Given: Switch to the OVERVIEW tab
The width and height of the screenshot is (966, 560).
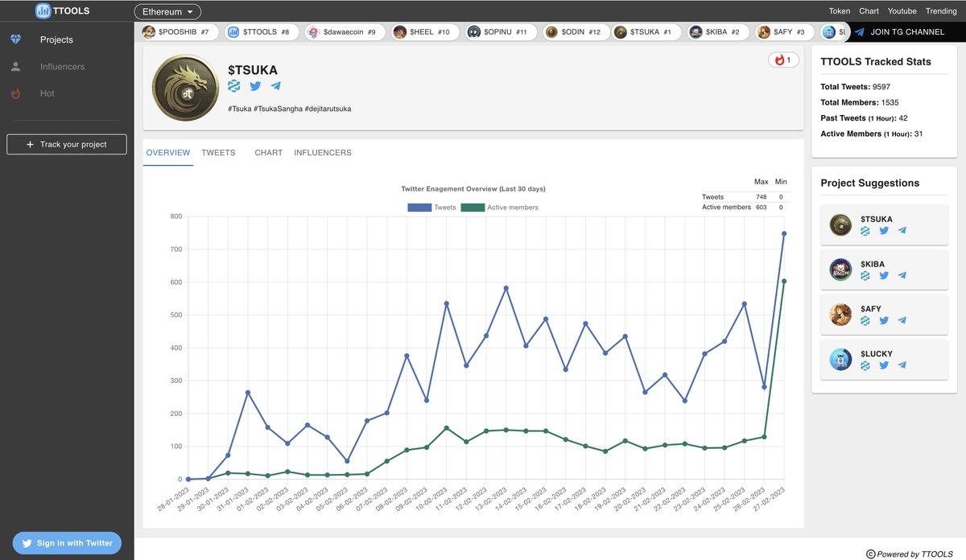Looking at the screenshot, I should [168, 153].
